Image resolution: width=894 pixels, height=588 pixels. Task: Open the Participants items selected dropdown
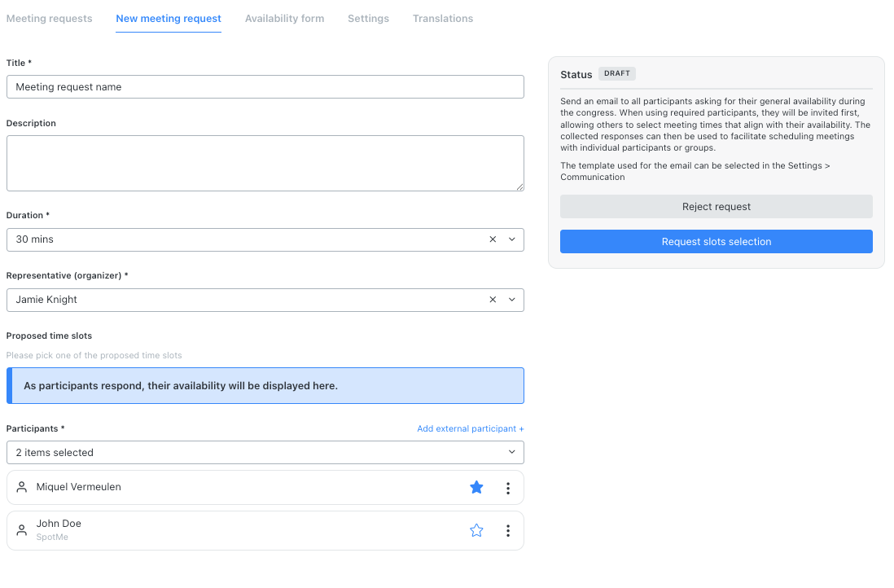click(x=265, y=452)
